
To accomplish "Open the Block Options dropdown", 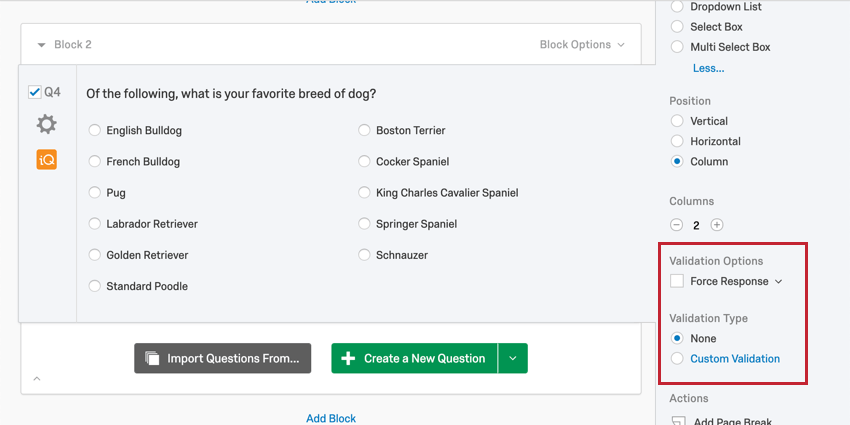I will click(582, 45).
